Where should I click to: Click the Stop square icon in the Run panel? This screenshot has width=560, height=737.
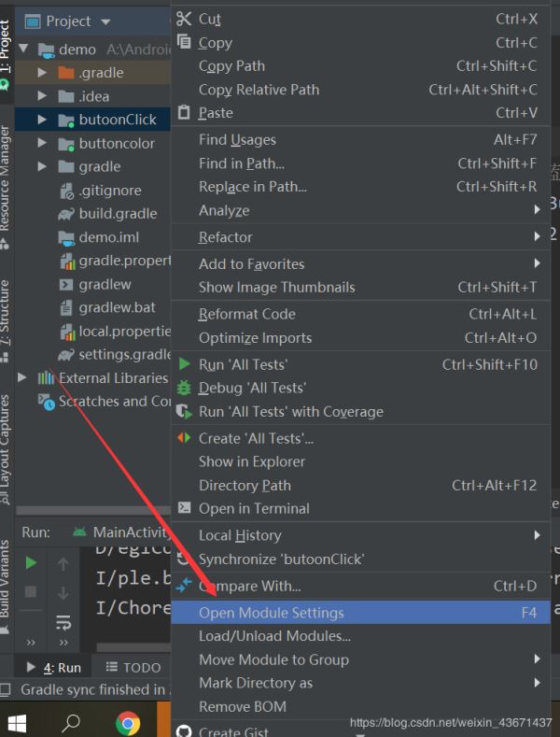click(x=31, y=592)
